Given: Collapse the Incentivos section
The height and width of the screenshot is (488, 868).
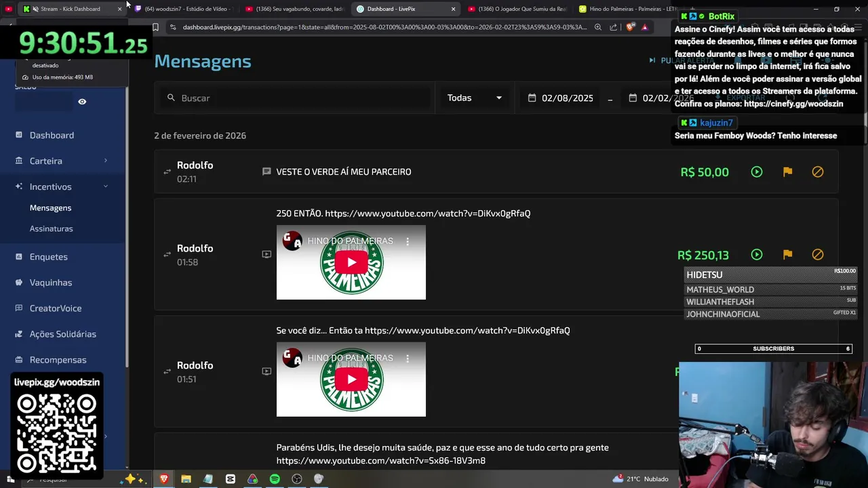Looking at the screenshot, I should [61, 187].
